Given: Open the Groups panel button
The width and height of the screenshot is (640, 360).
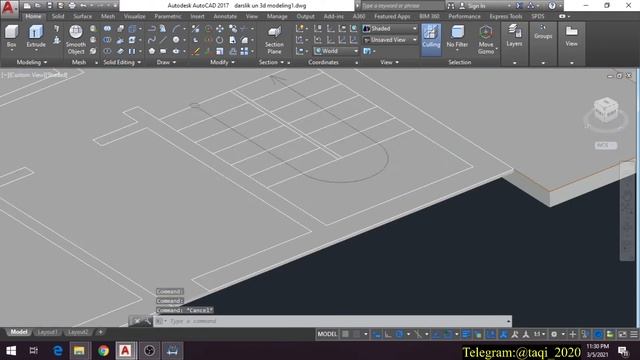Looking at the screenshot, I should (543, 32).
